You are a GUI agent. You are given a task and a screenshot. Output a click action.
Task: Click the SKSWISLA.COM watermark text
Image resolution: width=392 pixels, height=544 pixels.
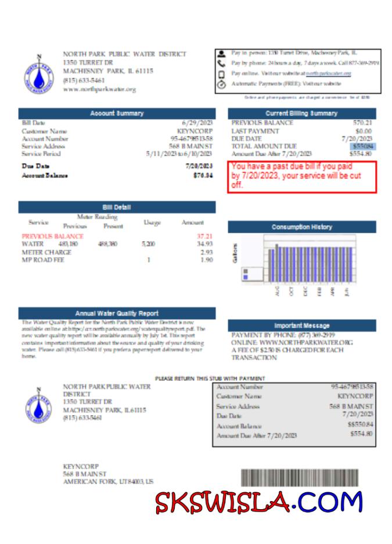(x=258, y=502)
